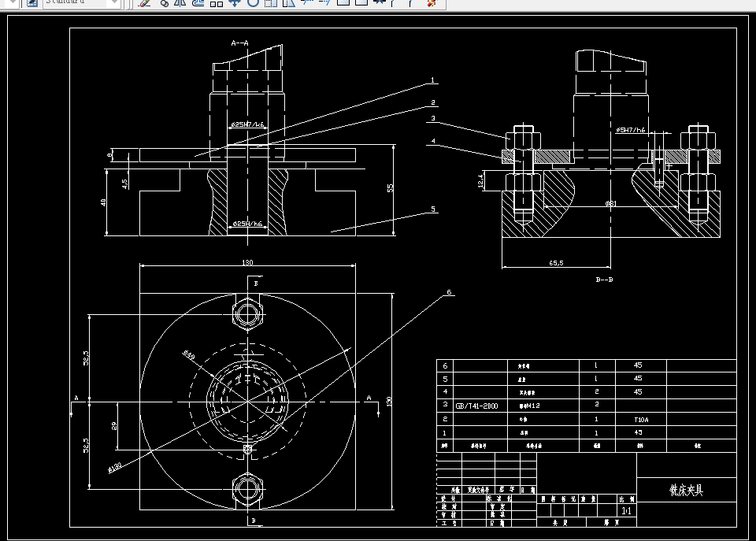Select the ø25H/h6 fit dimension
Screen dimensions: 756x541
coord(247,224)
